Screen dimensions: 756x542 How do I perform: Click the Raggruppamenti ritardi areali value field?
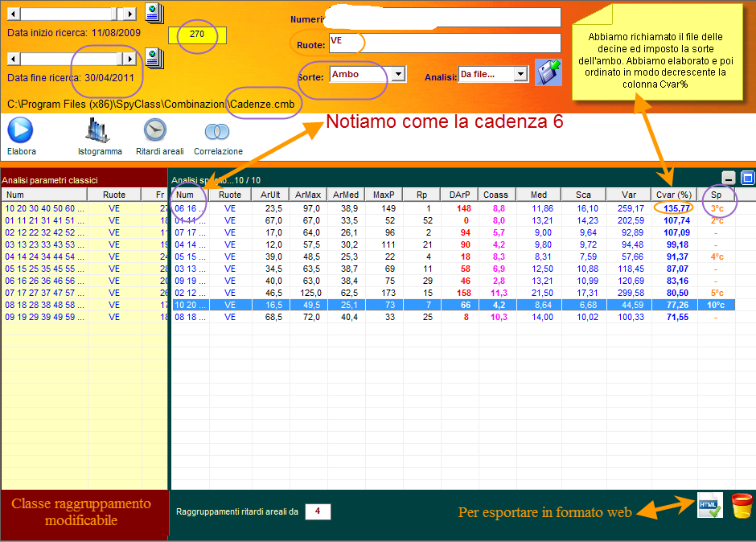318,511
